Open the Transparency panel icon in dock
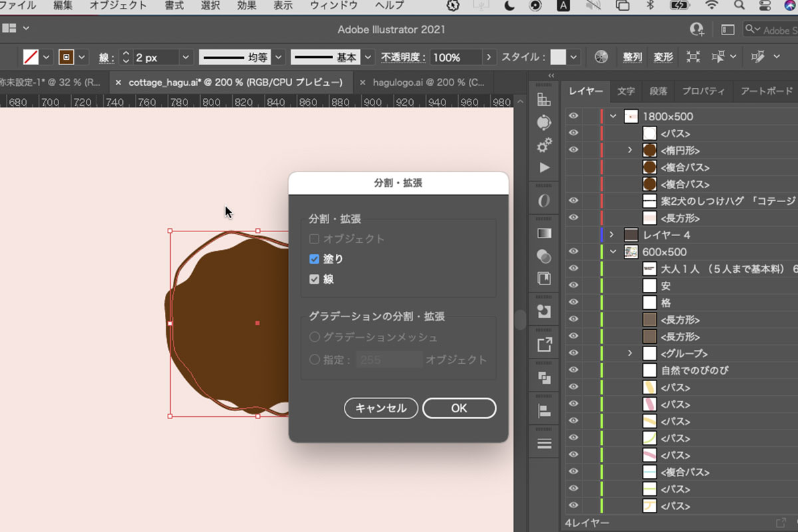 [x=544, y=256]
